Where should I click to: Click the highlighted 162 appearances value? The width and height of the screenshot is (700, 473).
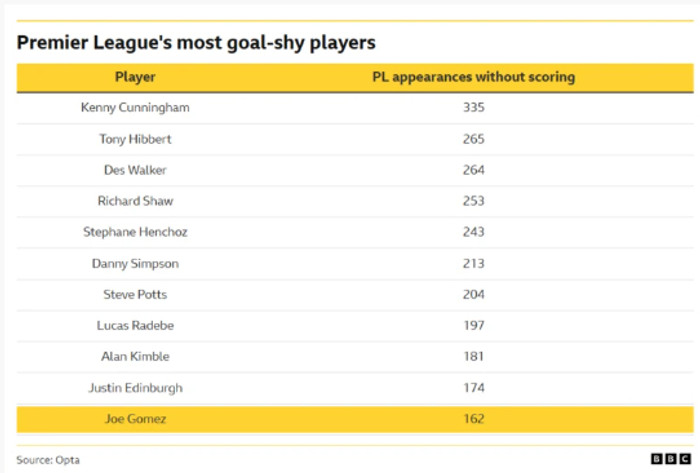(x=474, y=419)
